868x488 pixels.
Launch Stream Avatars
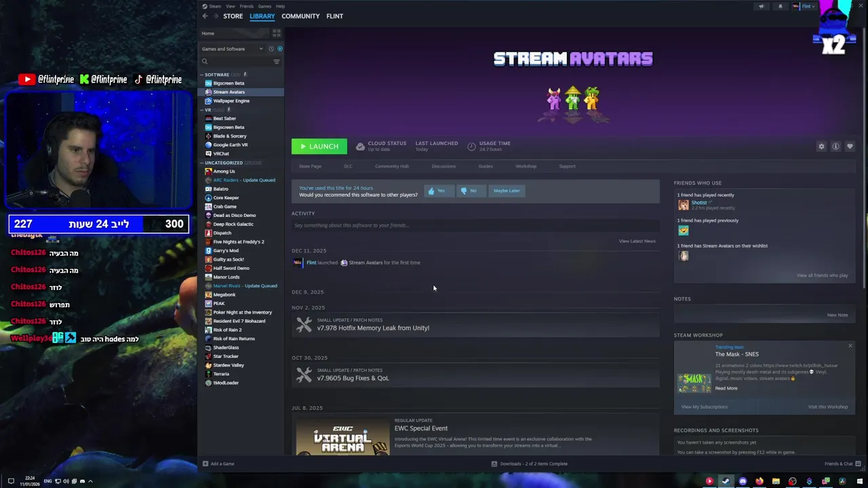coord(319,146)
